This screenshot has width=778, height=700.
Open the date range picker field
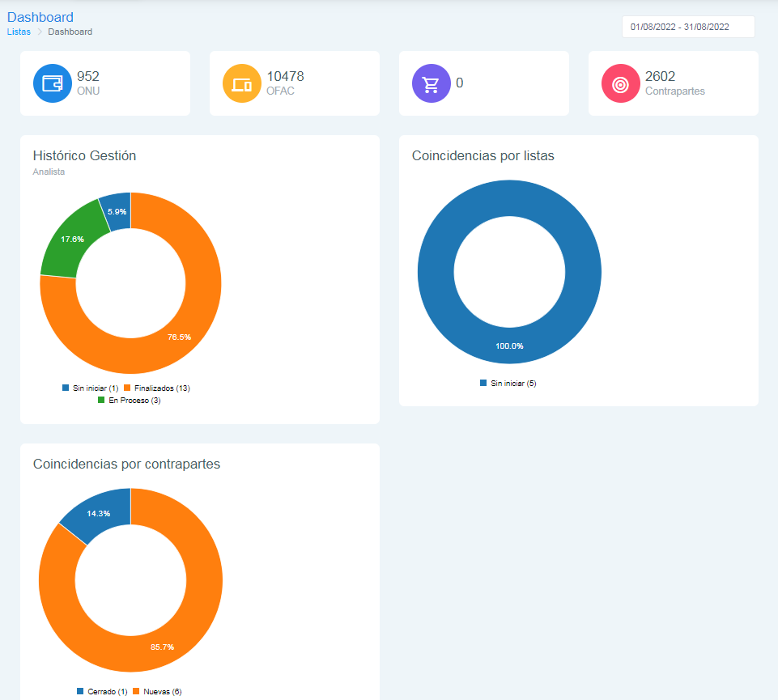(x=687, y=27)
